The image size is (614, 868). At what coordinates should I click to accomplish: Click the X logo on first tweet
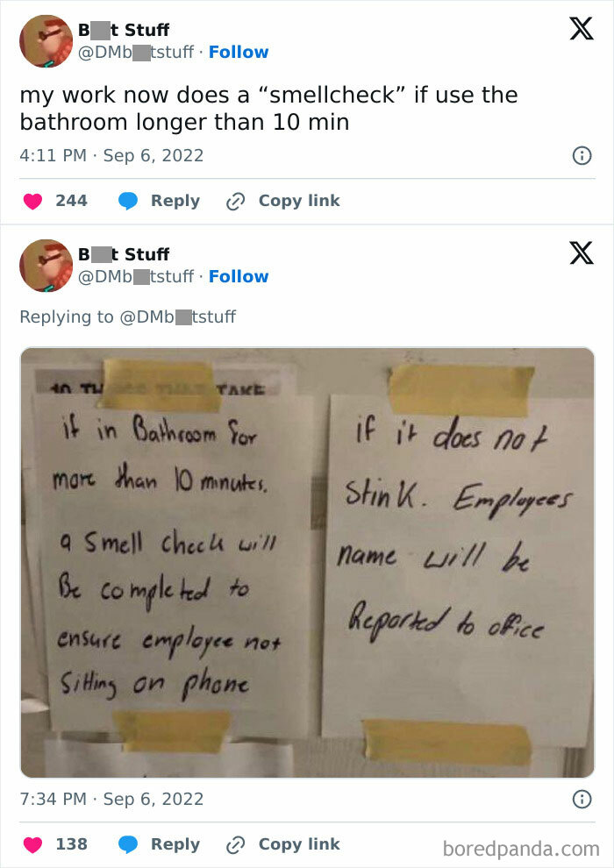coord(582,29)
